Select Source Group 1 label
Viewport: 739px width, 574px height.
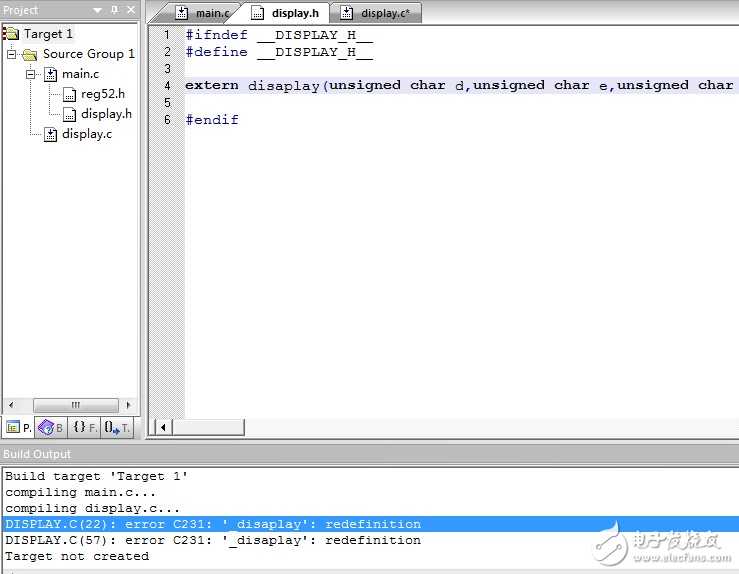point(89,54)
